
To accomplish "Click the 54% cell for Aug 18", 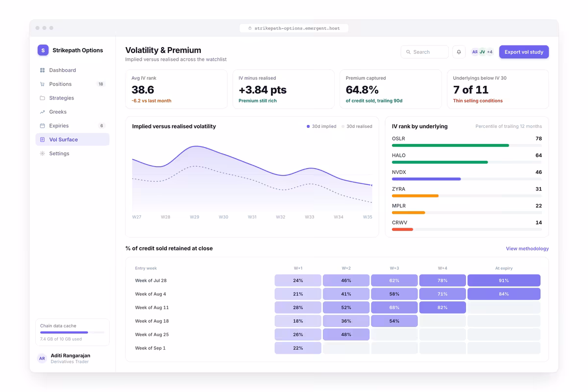I will (x=394, y=321).
